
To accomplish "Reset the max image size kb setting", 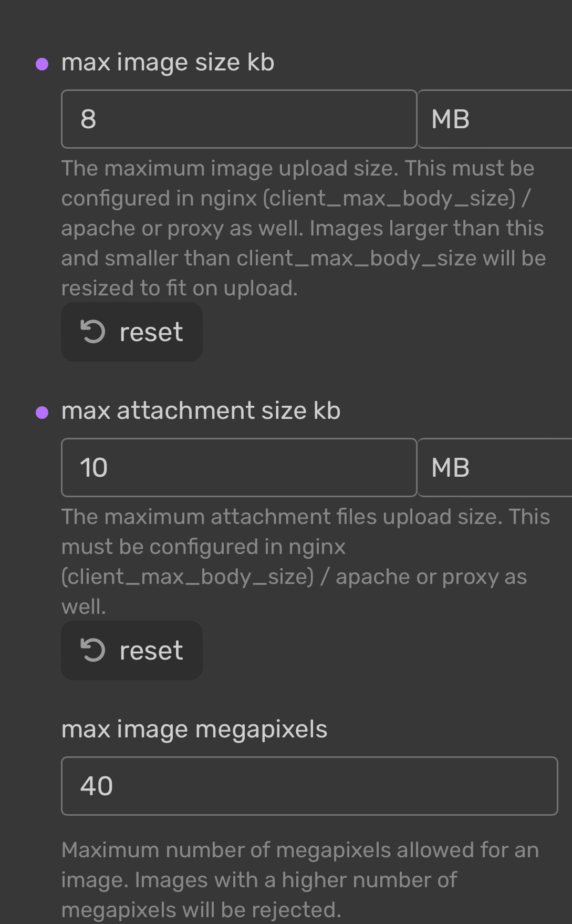I will pyautogui.click(x=132, y=332).
